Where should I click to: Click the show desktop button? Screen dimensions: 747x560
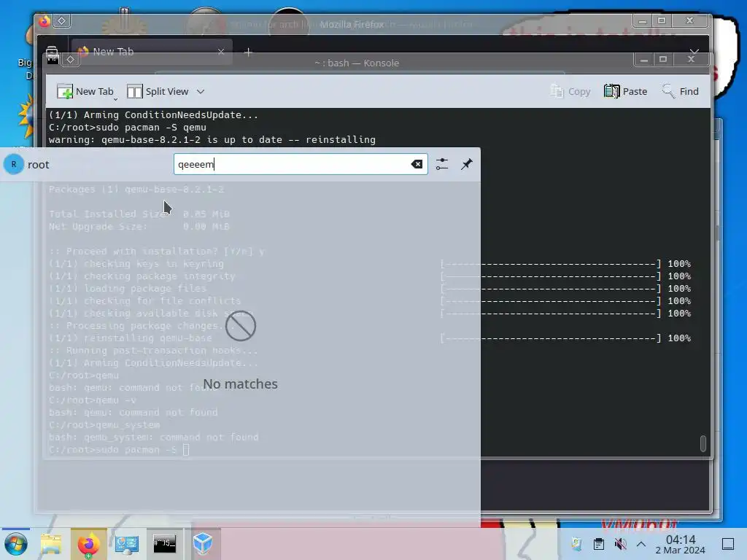tap(728, 544)
